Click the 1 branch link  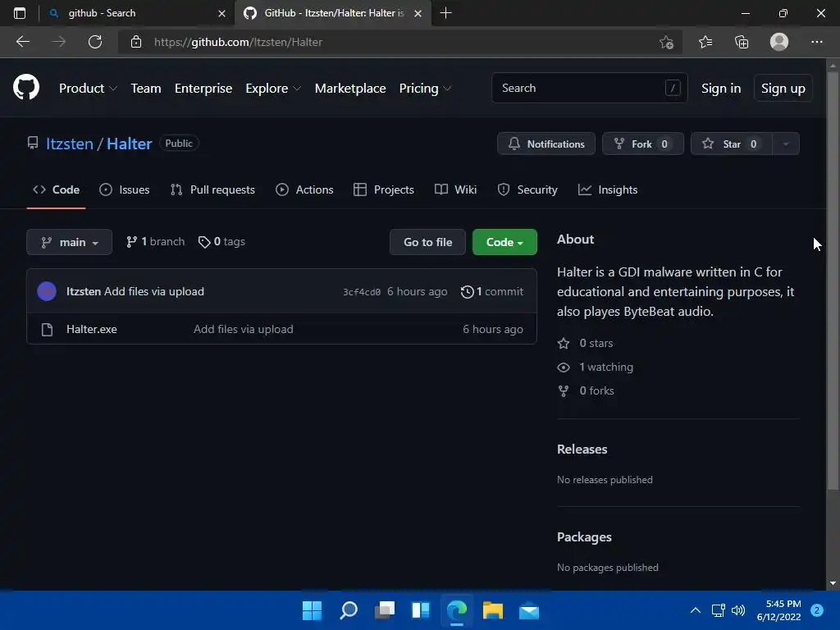click(x=155, y=242)
